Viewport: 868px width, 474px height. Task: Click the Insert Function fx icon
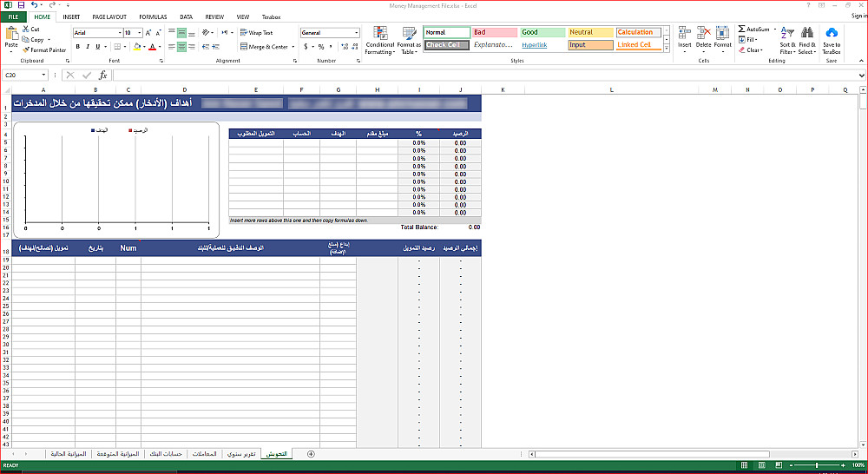(103, 76)
